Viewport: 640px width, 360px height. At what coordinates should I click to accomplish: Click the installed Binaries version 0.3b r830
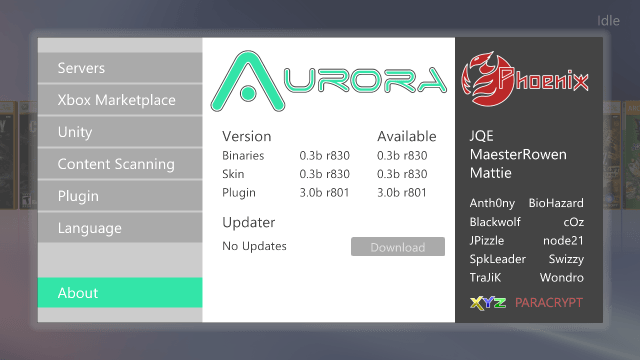pos(324,156)
